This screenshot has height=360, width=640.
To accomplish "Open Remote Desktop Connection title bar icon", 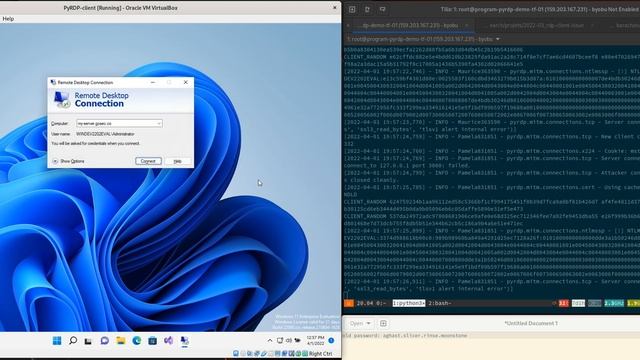I will coord(53,82).
